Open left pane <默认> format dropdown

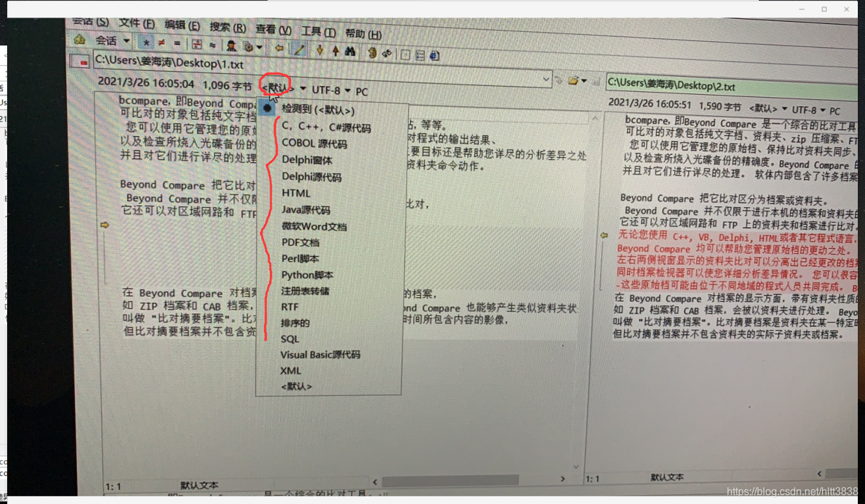(283, 87)
